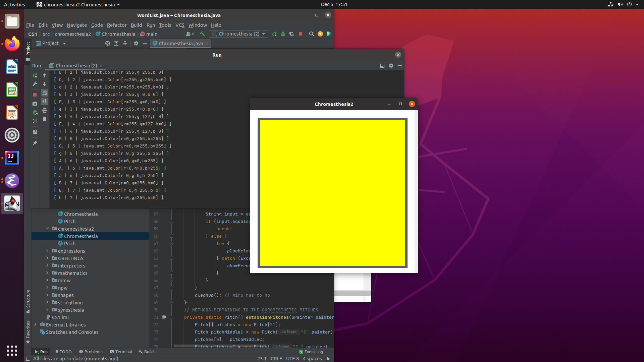Image resolution: width=644 pixels, height=362 pixels.
Task: Expand the synesthesia package
Action: pyautogui.click(x=47, y=310)
